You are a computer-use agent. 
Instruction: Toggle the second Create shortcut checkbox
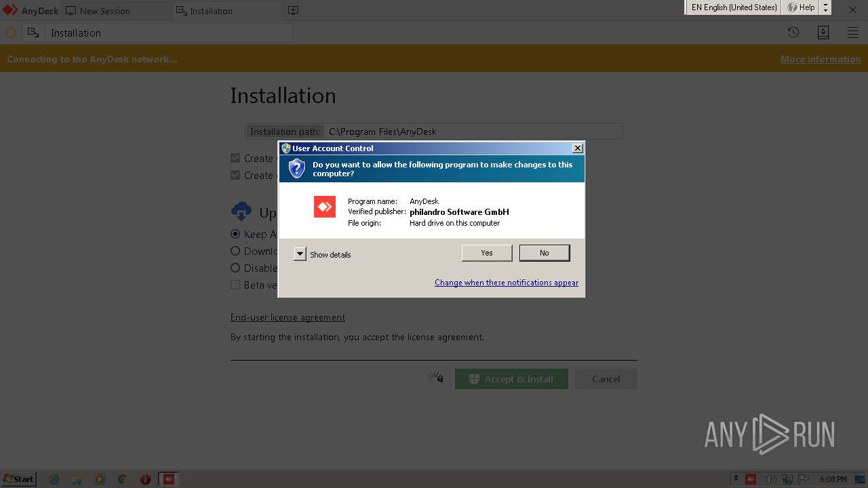coord(235,175)
